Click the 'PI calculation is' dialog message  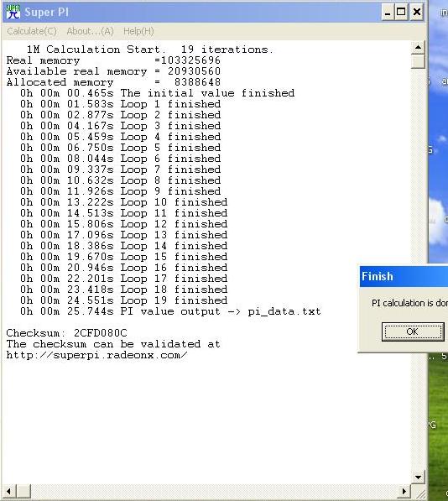(409, 303)
